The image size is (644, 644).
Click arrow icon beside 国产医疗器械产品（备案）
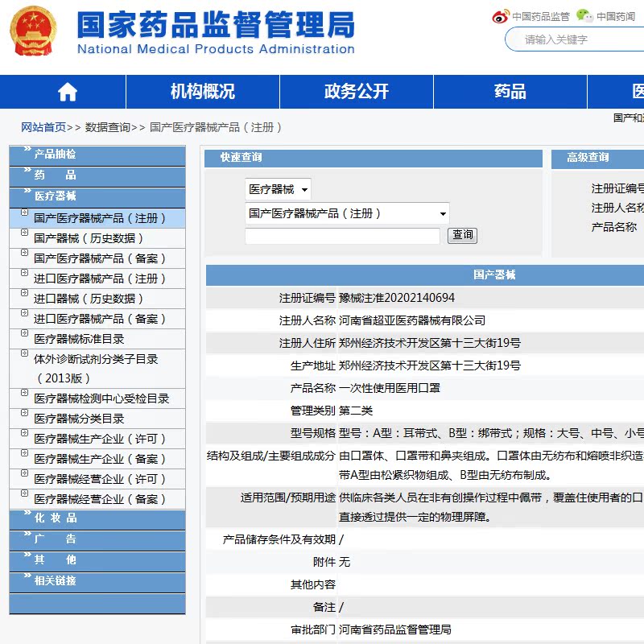coord(25,253)
